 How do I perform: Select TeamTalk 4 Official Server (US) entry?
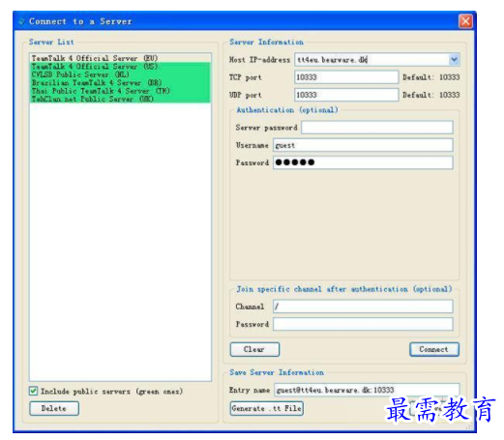(120, 67)
